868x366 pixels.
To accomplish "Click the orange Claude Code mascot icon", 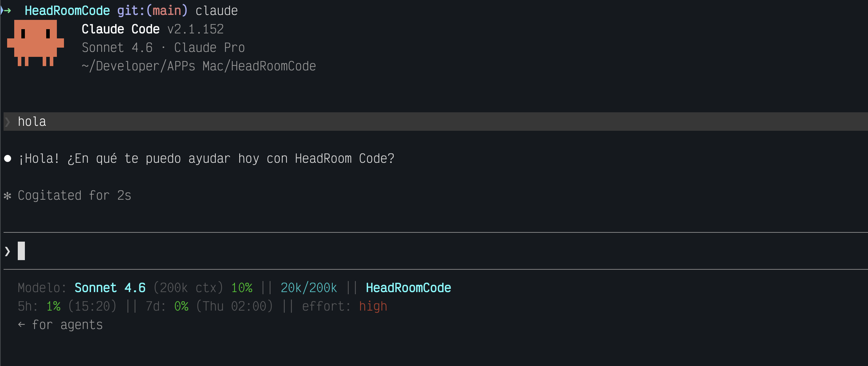I will (36, 43).
